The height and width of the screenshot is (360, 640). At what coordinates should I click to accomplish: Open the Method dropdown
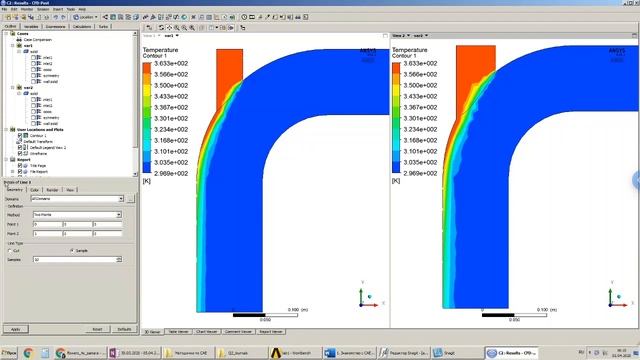click(118, 215)
